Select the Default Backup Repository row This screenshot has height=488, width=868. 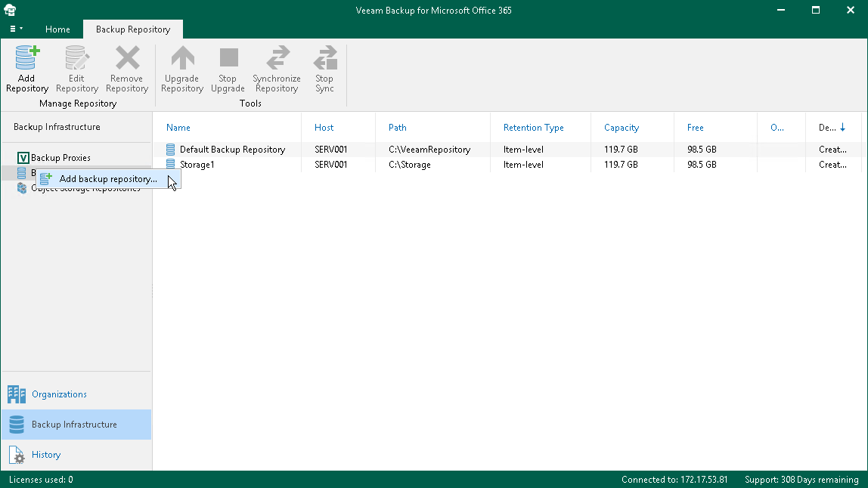(x=232, y=150)
